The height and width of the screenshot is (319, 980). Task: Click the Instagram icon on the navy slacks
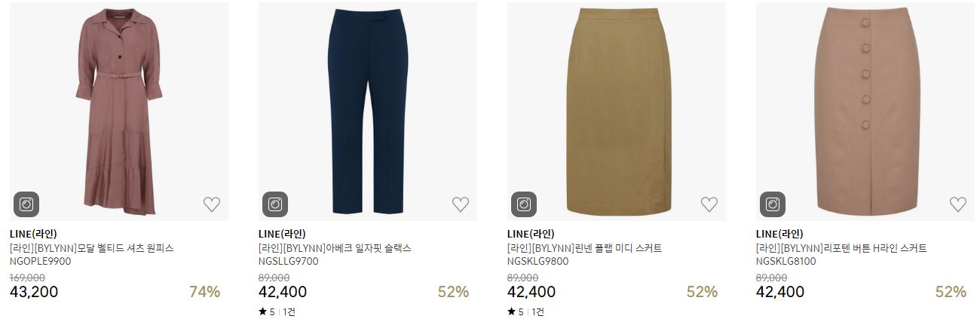point(275,204)
